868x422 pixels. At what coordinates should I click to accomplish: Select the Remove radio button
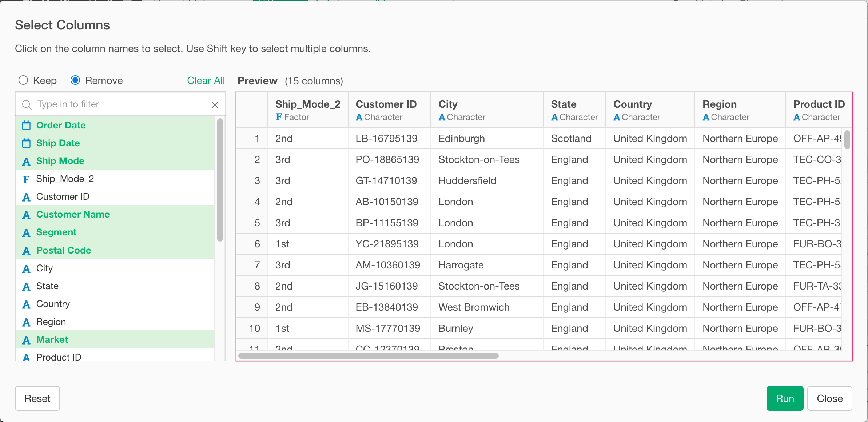[x=75, y=80]
